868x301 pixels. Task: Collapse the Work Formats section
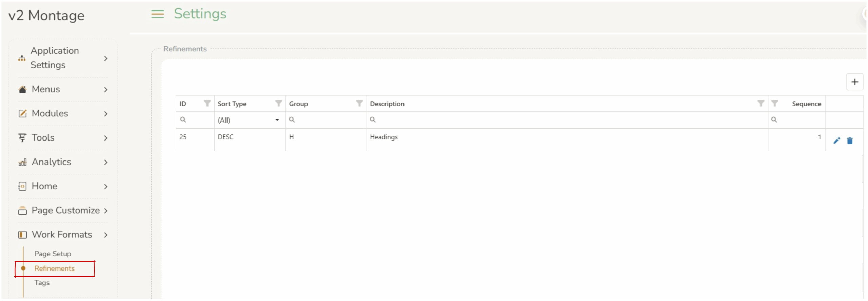coord(63,235)
